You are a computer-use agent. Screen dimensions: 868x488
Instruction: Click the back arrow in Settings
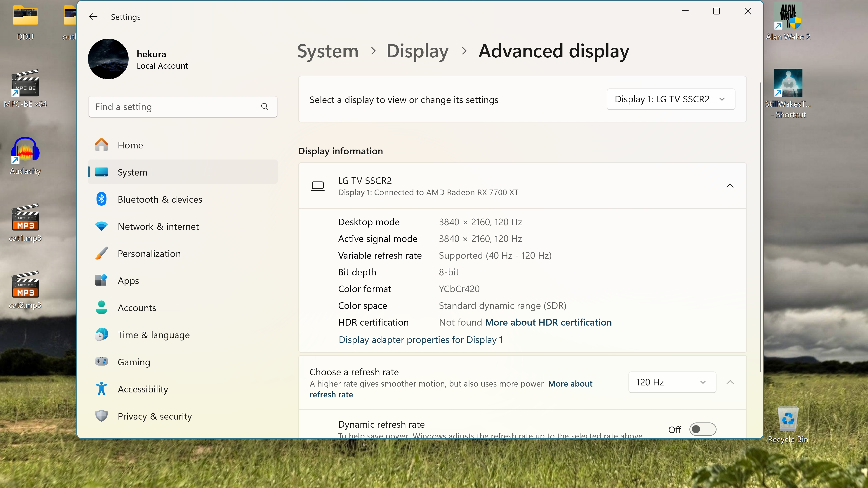point(93,17)
